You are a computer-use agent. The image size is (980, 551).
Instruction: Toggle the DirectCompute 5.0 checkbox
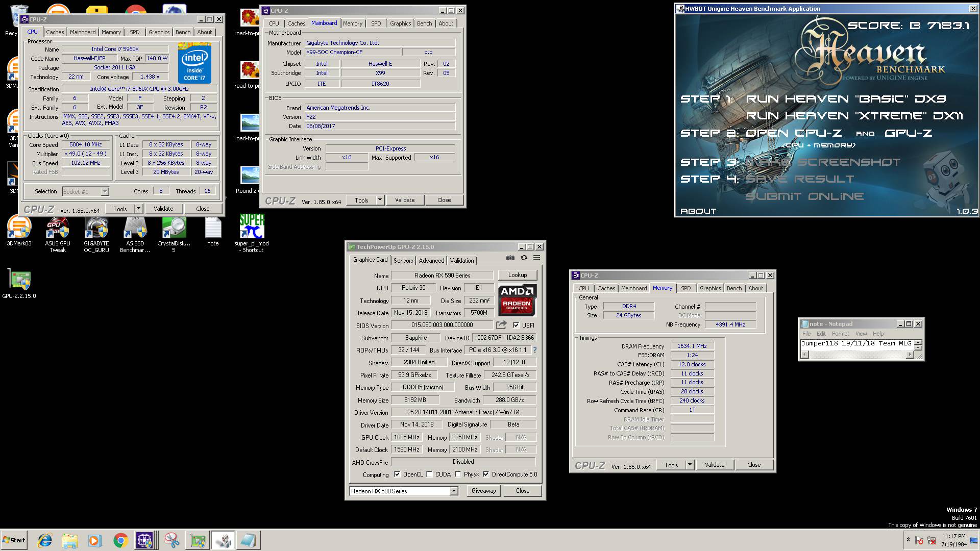(486, 474)
